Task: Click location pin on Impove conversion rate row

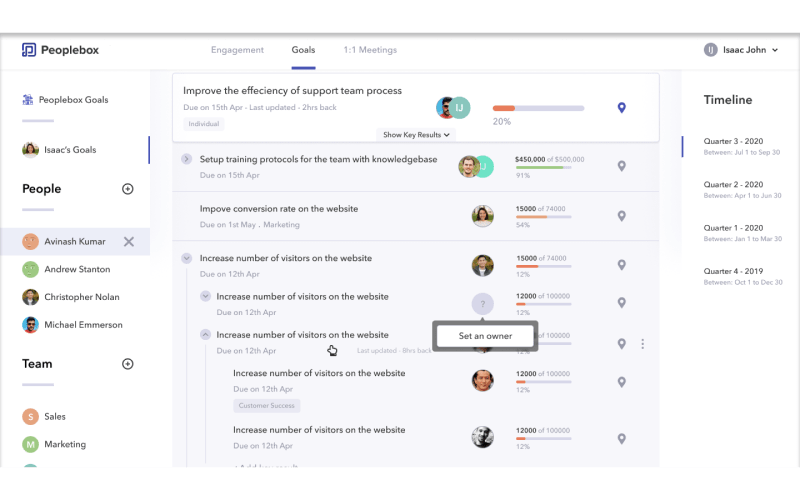Action: point(621,216)
